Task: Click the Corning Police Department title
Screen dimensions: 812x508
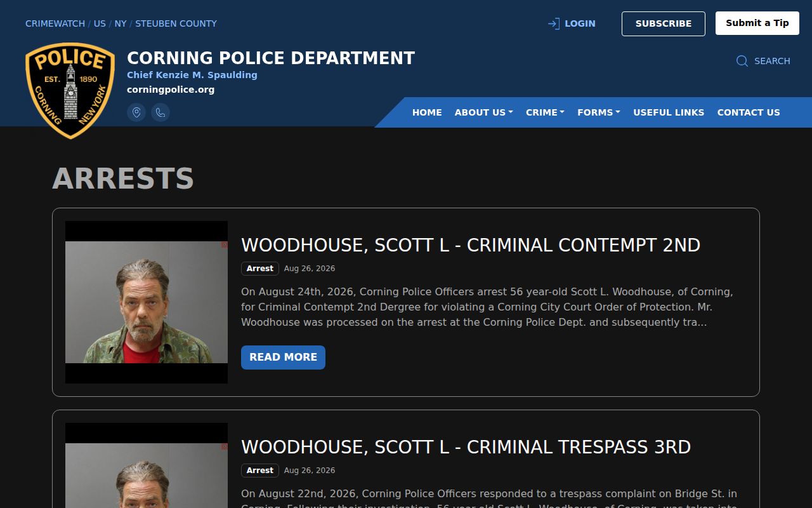Action: (271, 58)
